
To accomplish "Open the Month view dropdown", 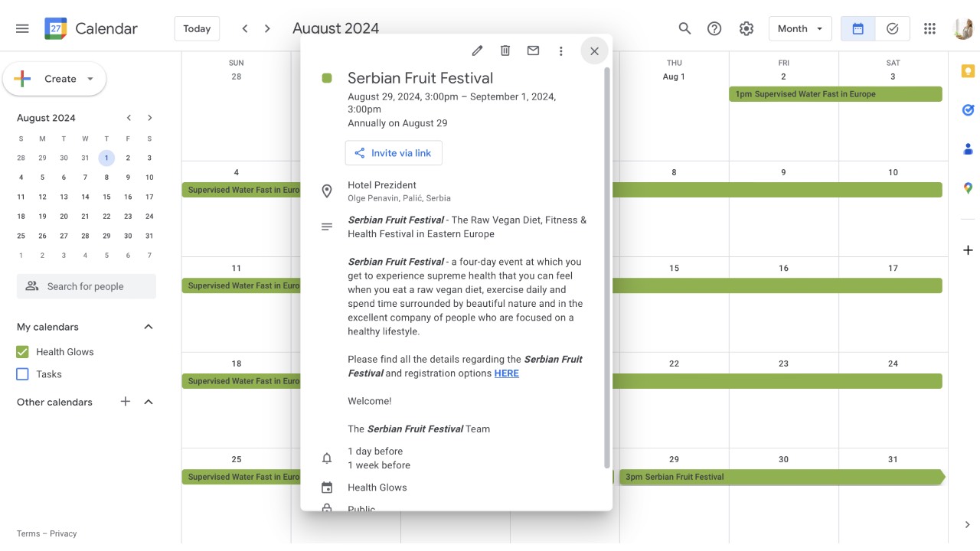I will 800,28.
